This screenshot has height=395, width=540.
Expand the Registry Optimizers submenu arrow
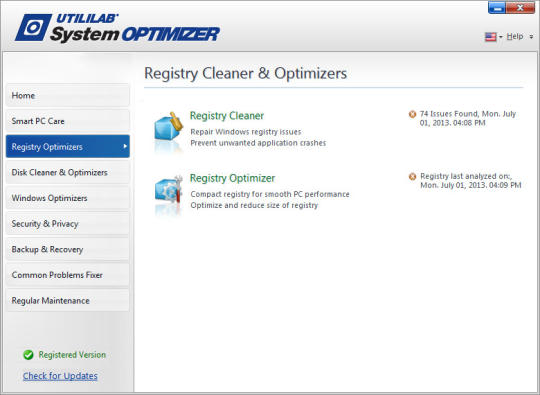(125, 146)
